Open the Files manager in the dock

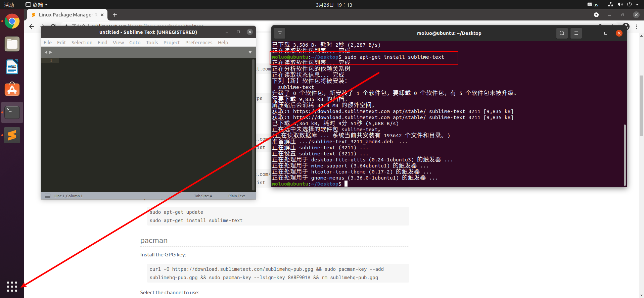(12, 44)
